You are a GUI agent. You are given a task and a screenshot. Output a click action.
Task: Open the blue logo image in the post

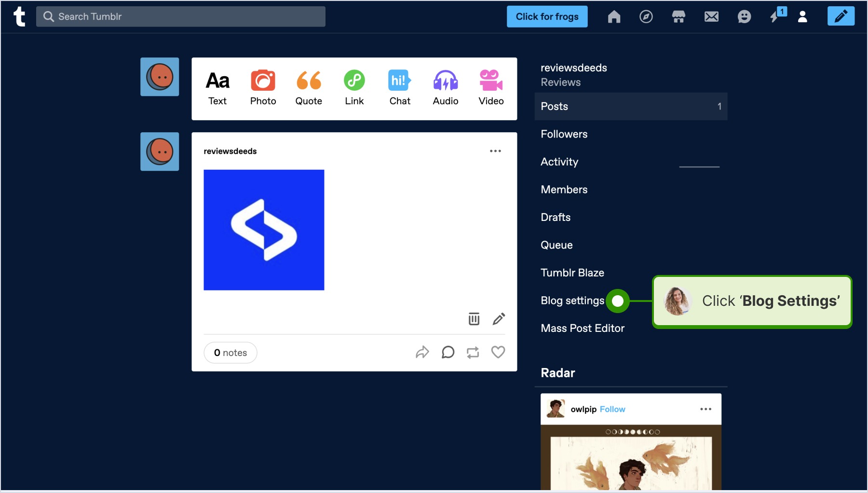tap(264, 230)
